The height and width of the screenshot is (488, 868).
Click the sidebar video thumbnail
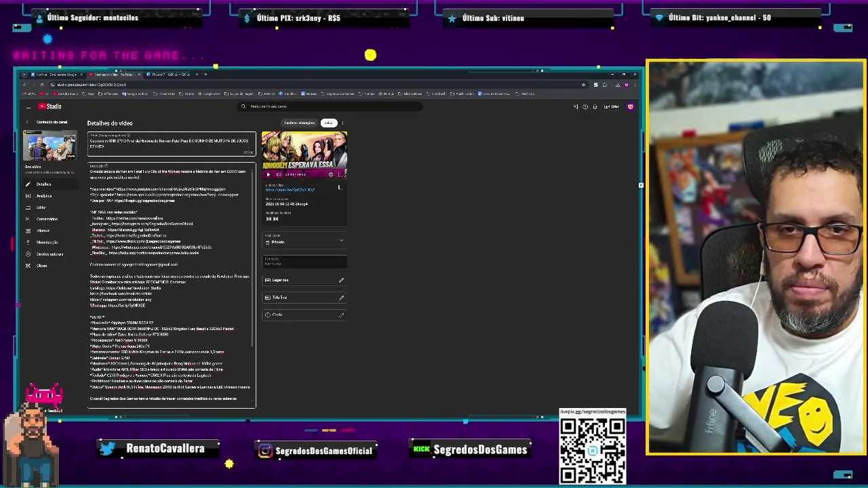[x=50, y=146]
